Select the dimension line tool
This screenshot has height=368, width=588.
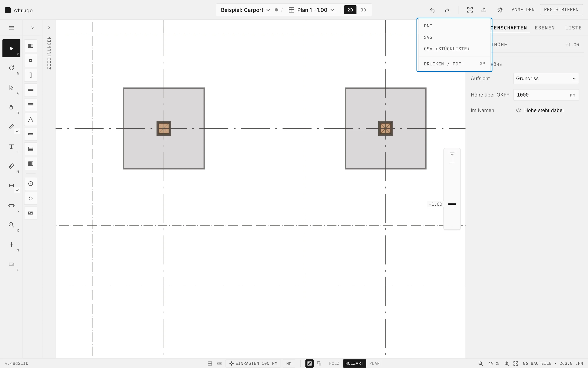pos(11,186)
